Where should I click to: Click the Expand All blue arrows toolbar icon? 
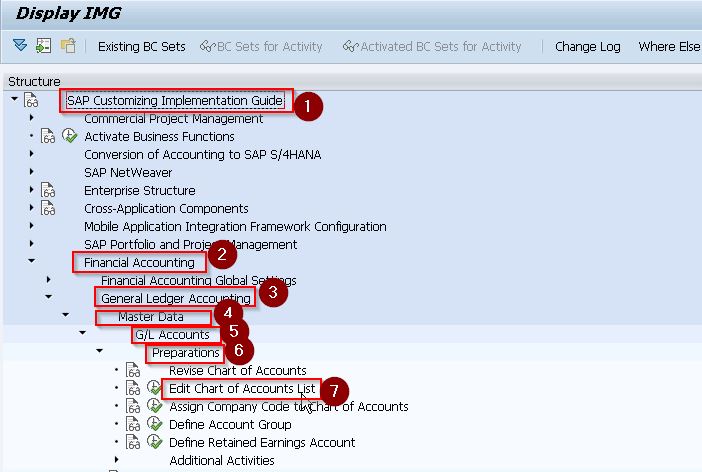click(20, 45)
